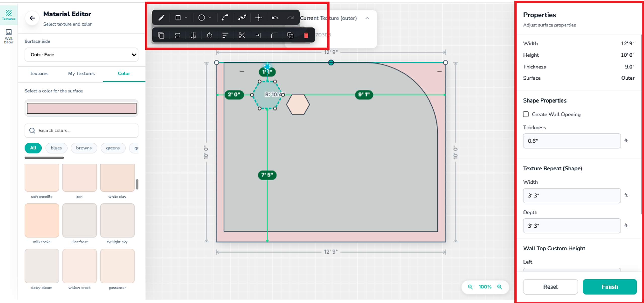Screen dimensions: 644x303
Task: Open the circle shape options arrow
Action: coord(210,17)
